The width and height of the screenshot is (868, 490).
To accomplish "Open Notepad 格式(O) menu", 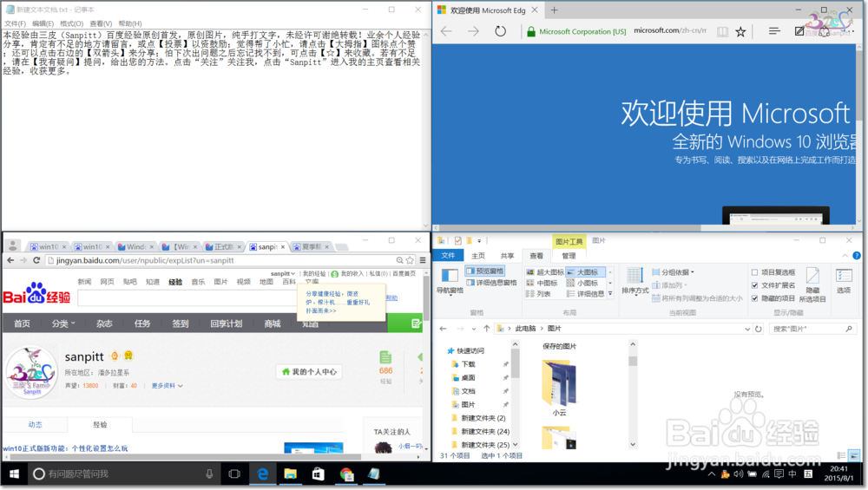I will click(71, 23).
